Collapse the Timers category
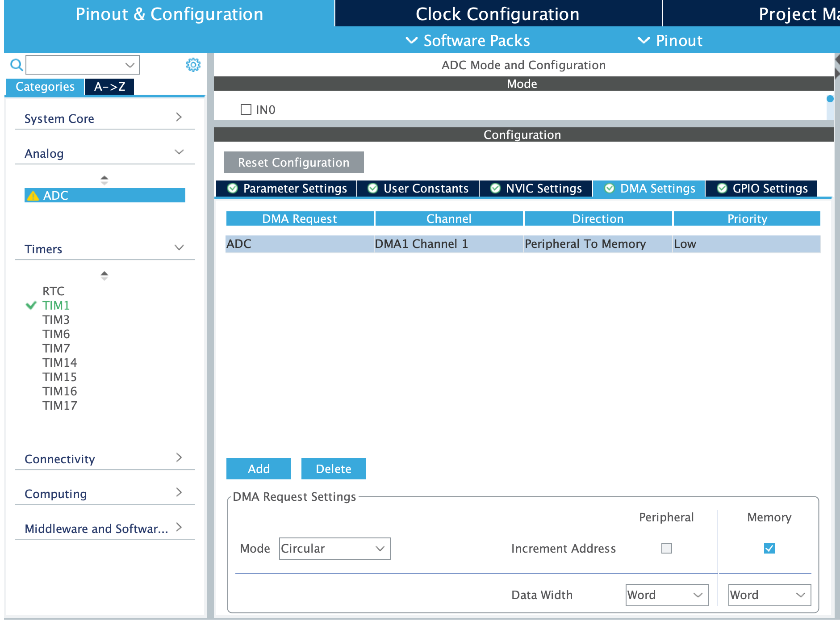The width and height of the screenshot is (840, 621). point(179,247)
